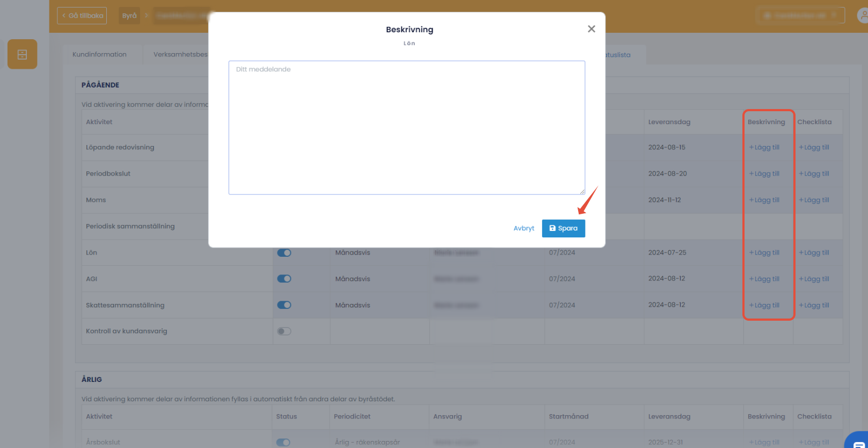Click 07/2024 start month in Lön row
The width and height of the screenshot is (868, 448).
562,252
